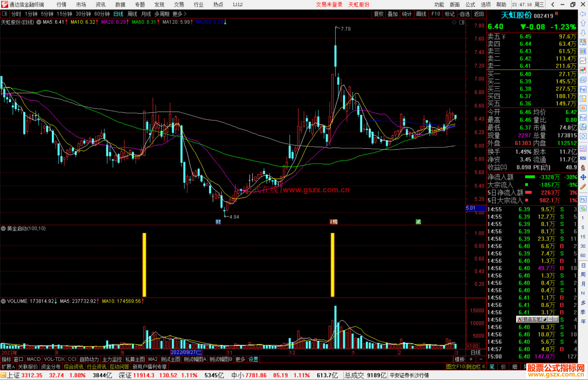Click the line trend chart sidebar icon
The image size is (588, 380).
pyautogui.click(x=583, y=61)
